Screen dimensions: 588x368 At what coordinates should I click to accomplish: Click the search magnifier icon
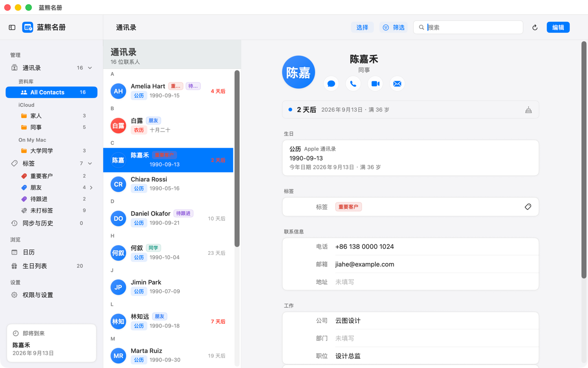point(421,28)
